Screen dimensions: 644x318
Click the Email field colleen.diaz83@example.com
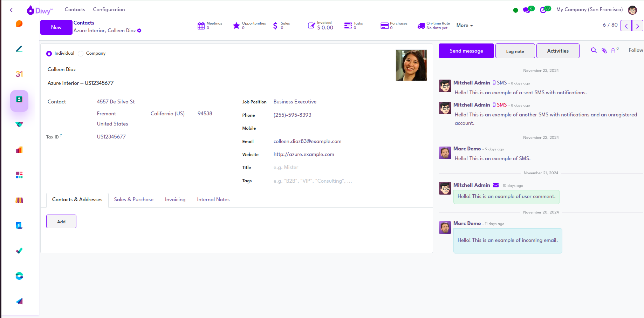(307, 141)
